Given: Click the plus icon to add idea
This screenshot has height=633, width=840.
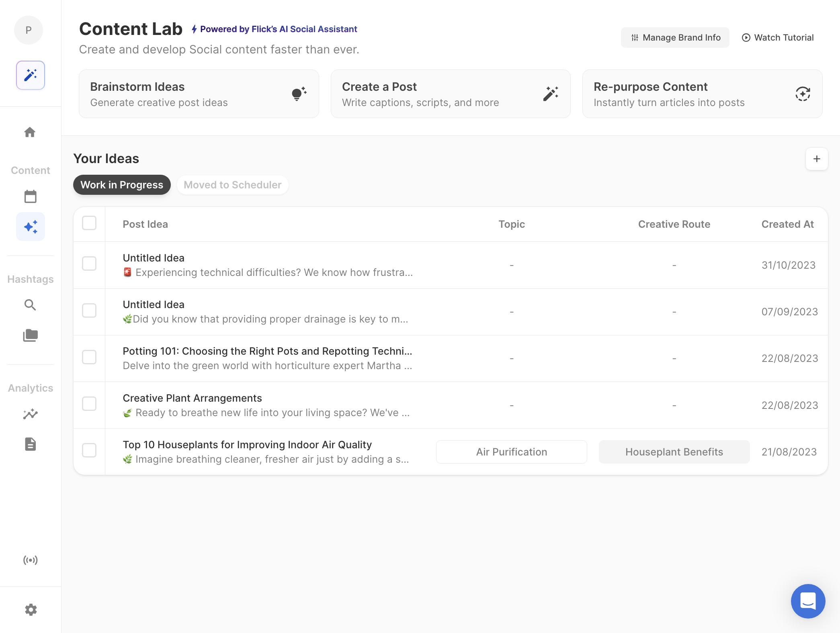Looking at the screenshot, I should (x=817, y=159).
